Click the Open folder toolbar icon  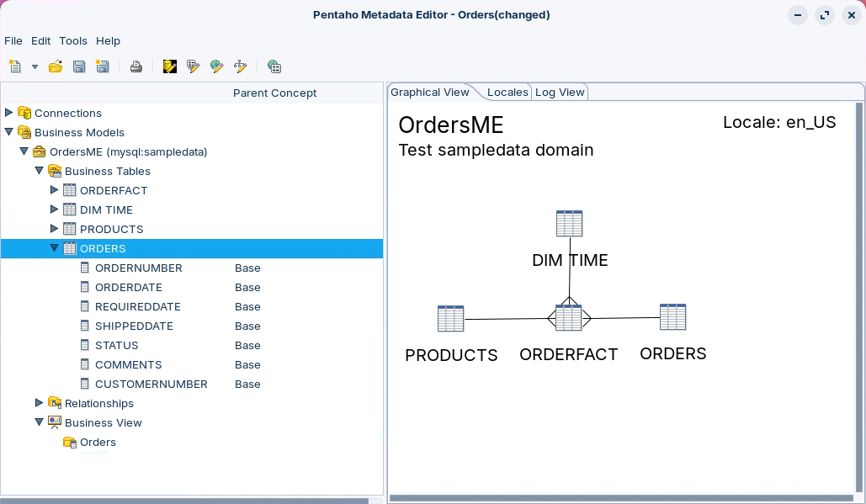(56, 66)
